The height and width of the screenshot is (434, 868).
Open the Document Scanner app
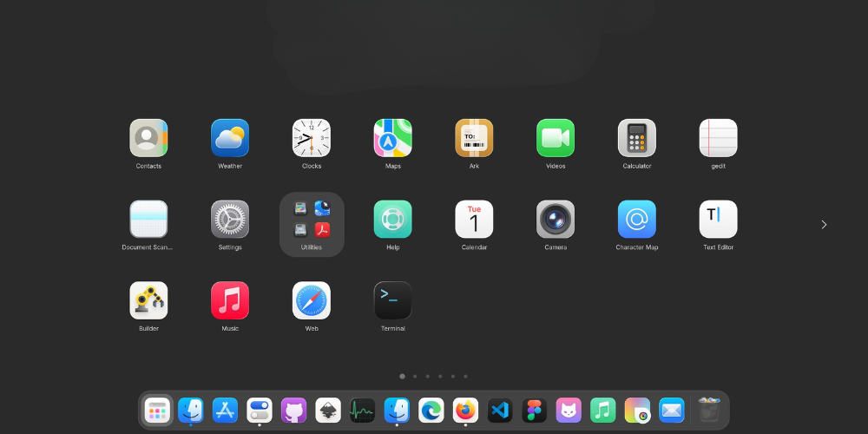tap(148, 220)
